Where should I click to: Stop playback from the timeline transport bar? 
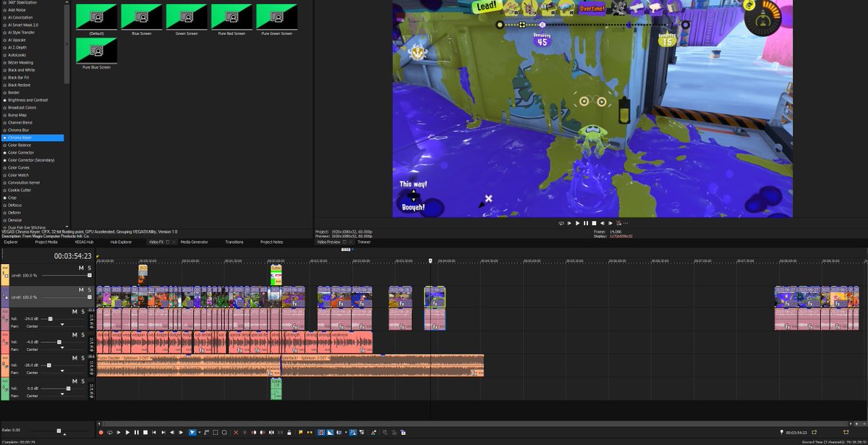coord(145,433)
